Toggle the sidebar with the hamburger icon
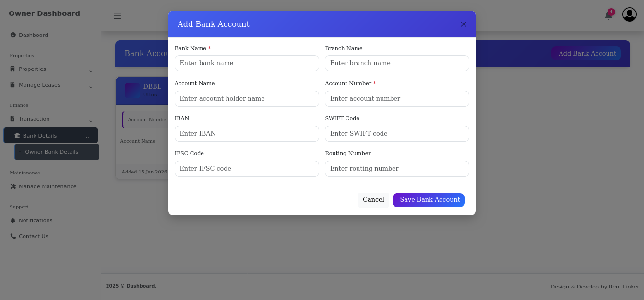This screenshot has width=644, height=300. pyautogui.click(x=118, y=16)
